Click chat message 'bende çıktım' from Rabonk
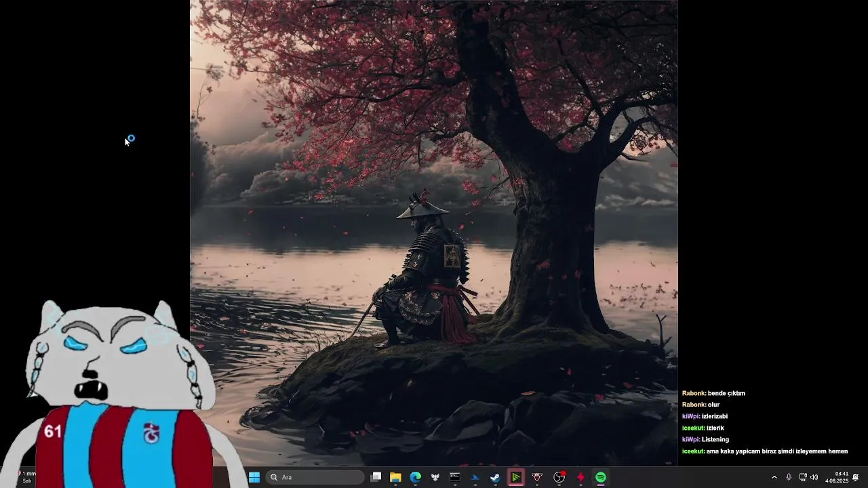This screenshot has height=488, width=868. [x=726, y=393]
